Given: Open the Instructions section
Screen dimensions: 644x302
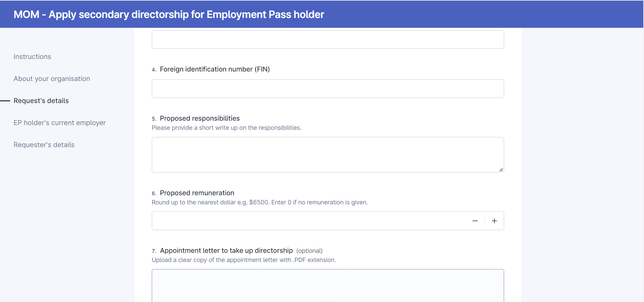Looking at the screenshot, I should 32,57.
